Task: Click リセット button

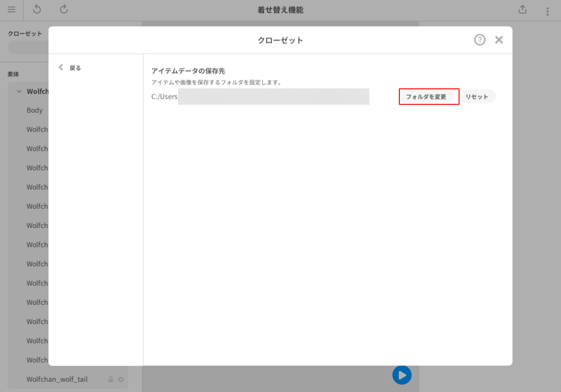Action: [477, 97]
